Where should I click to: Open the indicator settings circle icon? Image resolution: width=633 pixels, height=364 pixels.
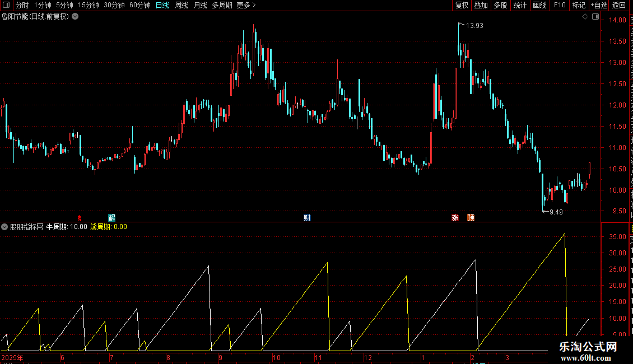click(x=4, y=227)
